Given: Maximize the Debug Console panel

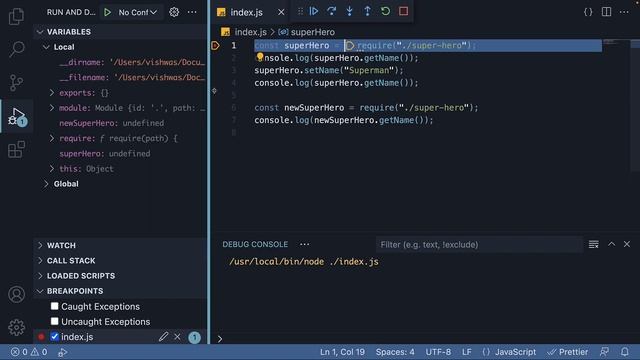Looking at the screenshot, I should [611, 244].
